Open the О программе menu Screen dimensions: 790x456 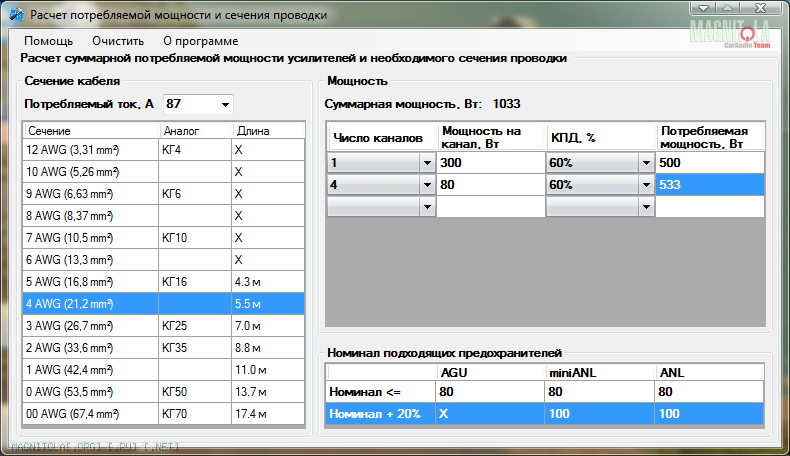coord(200,41)
